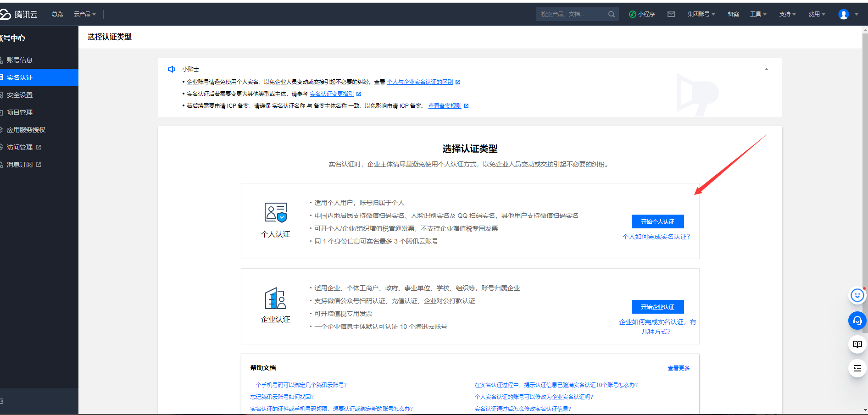Open the mail envelope icon in top bar
868x415 pixels.
click(671, 14)
